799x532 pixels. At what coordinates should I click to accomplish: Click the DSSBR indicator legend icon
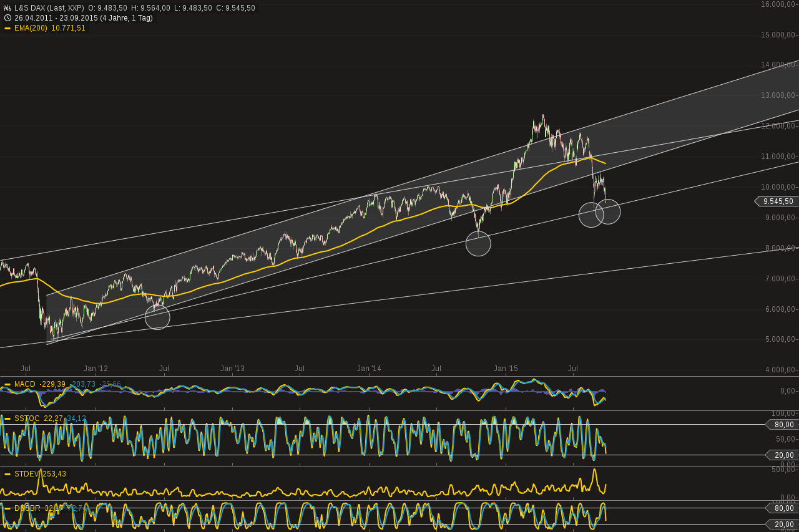click(x=8, y=508)
